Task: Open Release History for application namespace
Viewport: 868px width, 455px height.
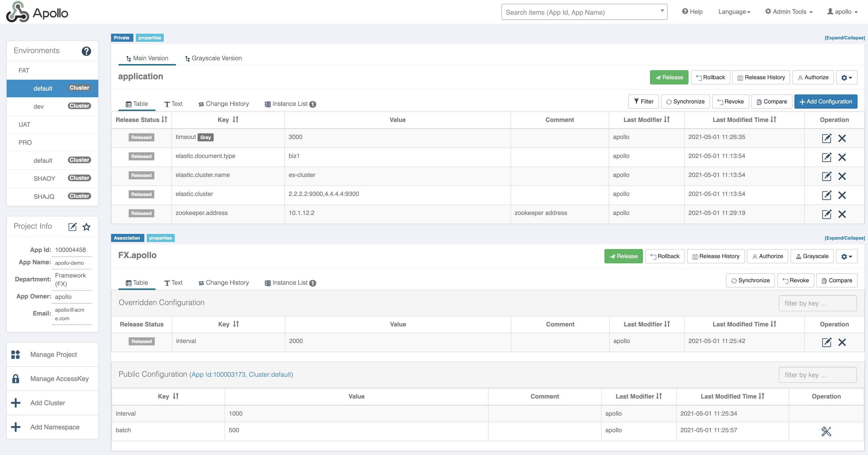Action: (761, 77)
